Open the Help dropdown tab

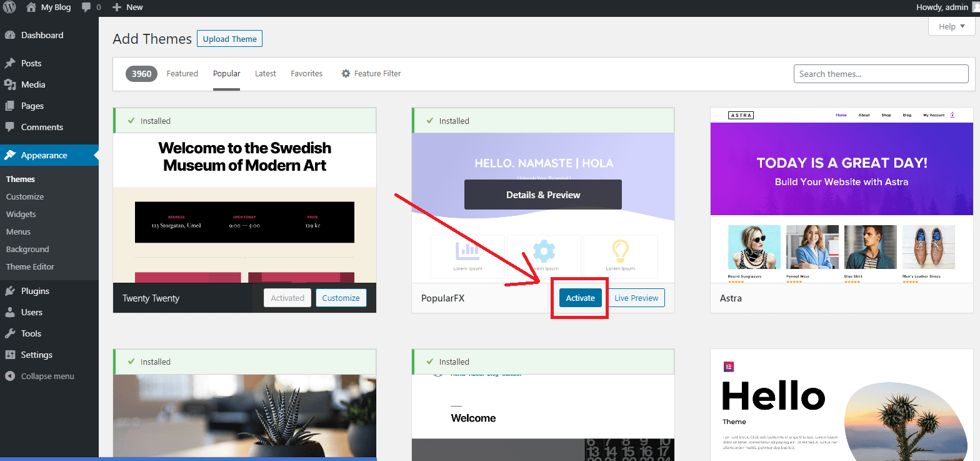click(952, 26)
